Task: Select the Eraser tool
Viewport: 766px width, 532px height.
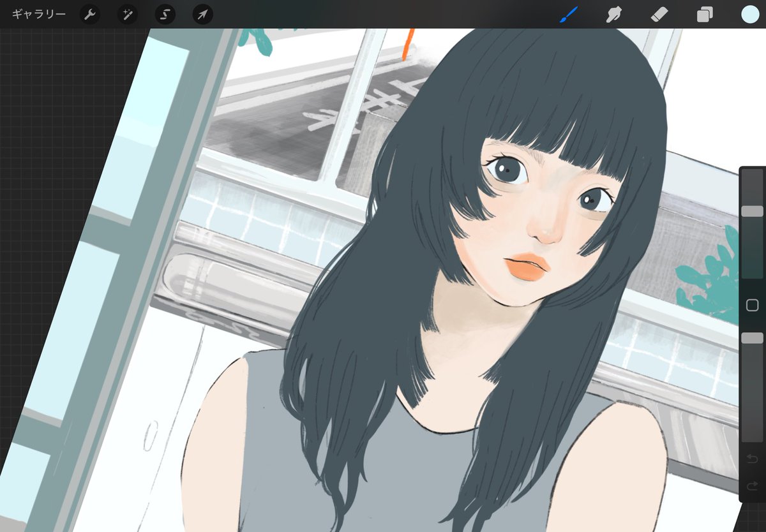Action: [659, 15]
